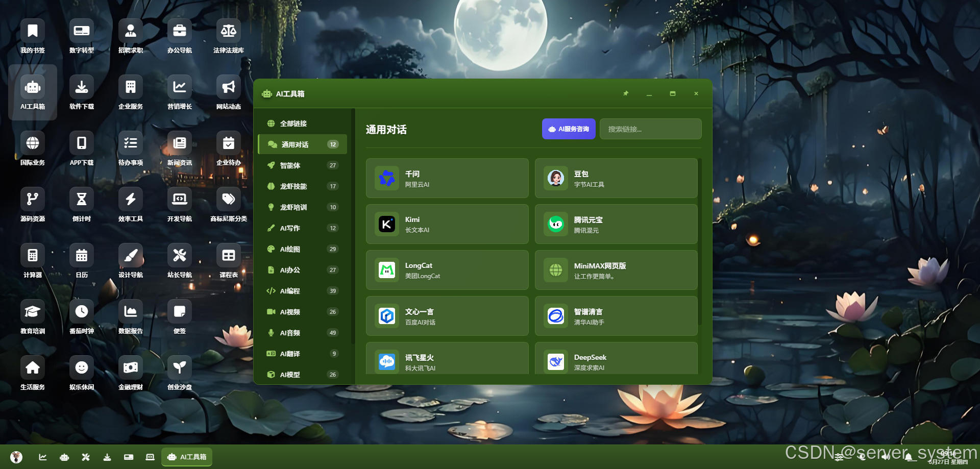Open the 豆包 字节AI工具 card
This screenshot has width=980, height=469.
(616, 178)
